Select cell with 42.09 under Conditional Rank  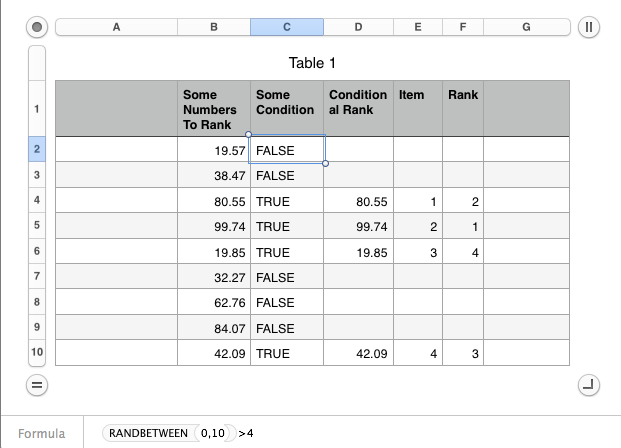click(x=358, y=353)
